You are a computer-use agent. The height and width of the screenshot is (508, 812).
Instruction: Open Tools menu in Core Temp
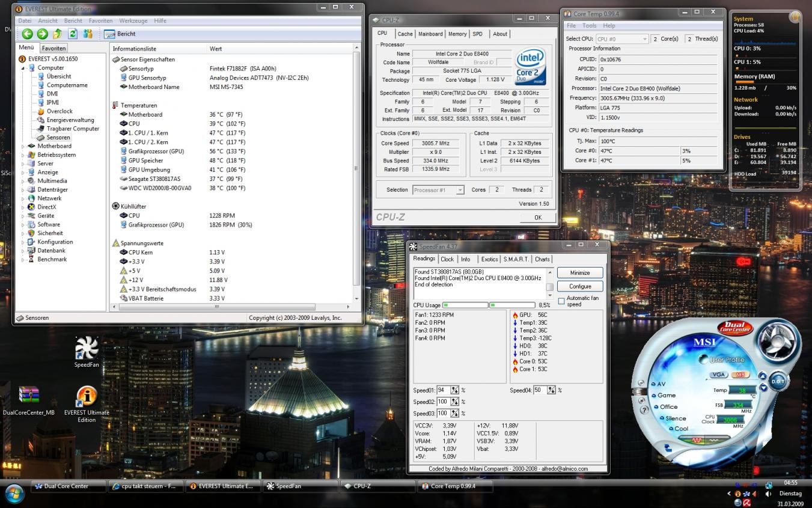(590, 26)
